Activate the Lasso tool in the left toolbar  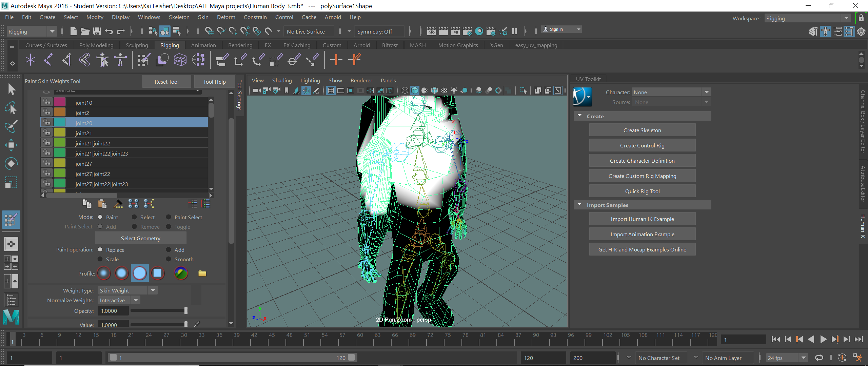[11, 108]
